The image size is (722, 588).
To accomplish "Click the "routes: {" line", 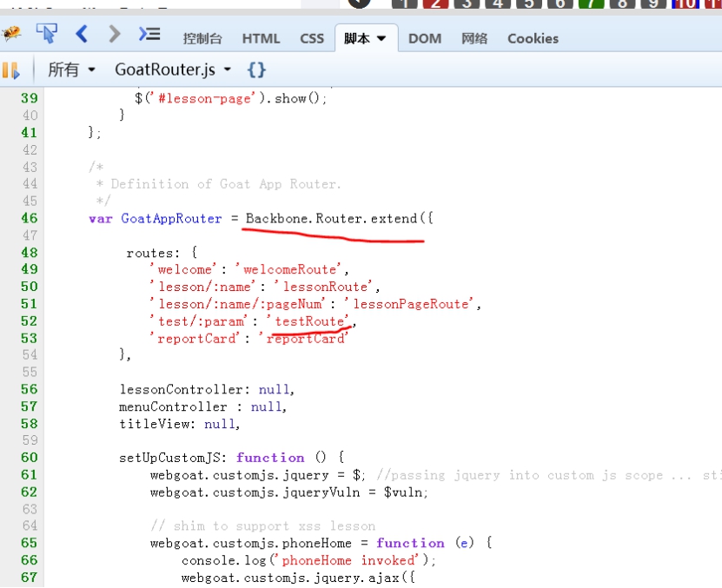I will point(162,253).
